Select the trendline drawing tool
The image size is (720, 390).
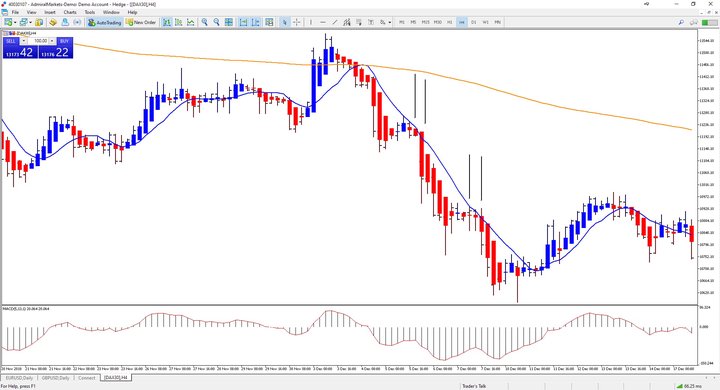(x=335, y=22)
